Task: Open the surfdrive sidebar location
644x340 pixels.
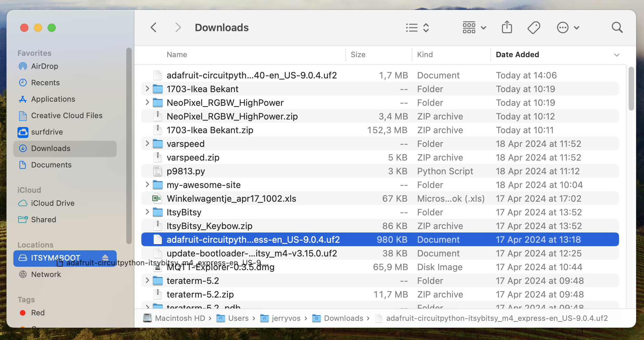Action: pos(47,132)
